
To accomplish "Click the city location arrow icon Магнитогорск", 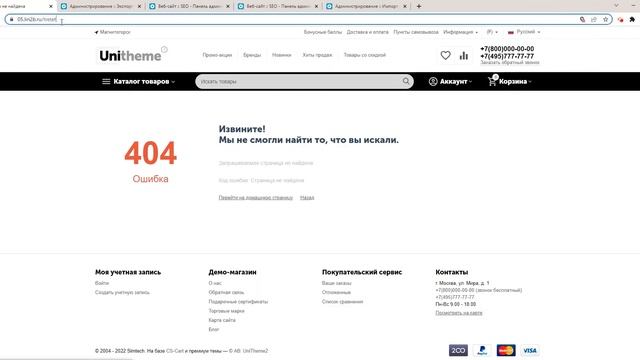I will pos(96,32).
